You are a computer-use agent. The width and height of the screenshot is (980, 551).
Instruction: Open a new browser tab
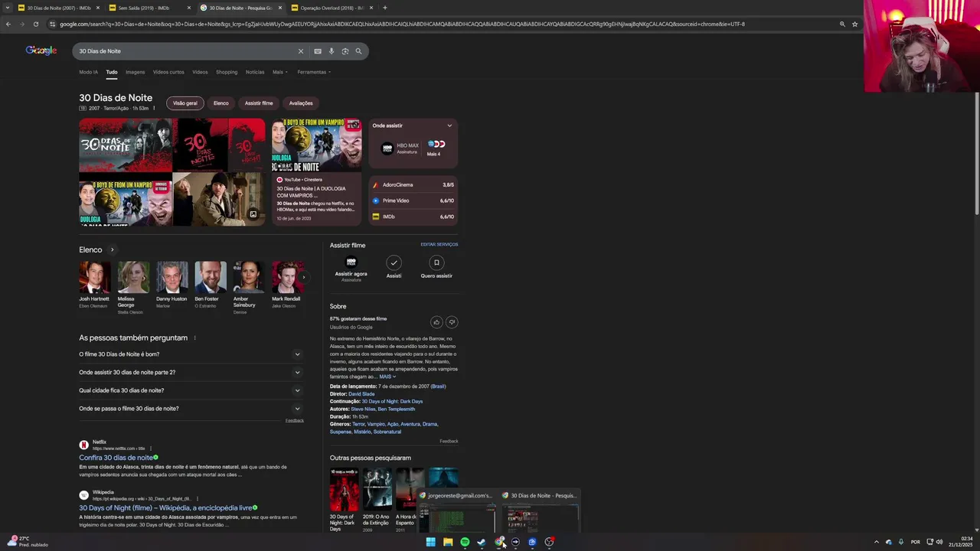coord(384,8)
